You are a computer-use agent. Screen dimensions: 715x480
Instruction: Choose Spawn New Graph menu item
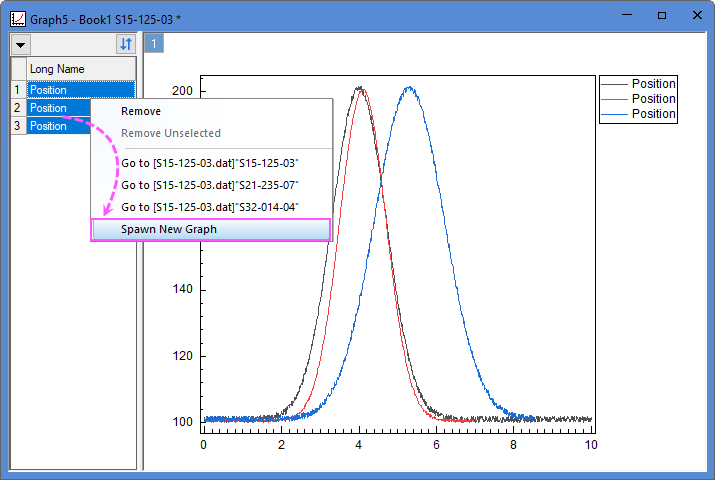[211, 229]
